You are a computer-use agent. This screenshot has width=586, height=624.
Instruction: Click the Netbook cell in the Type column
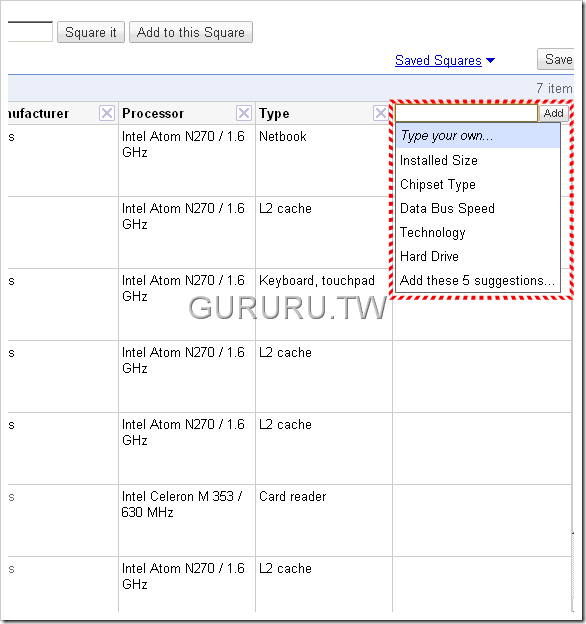click(x=323, y=160)
